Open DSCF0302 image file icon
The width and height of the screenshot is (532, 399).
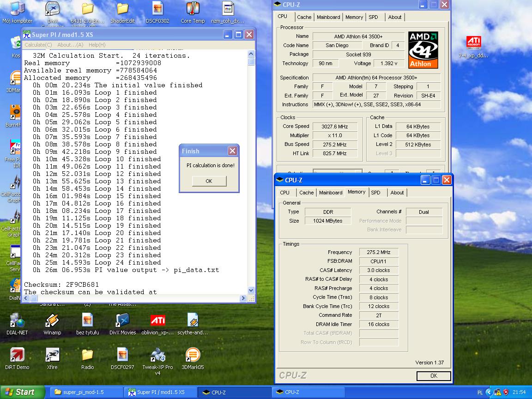pos(157,12)
